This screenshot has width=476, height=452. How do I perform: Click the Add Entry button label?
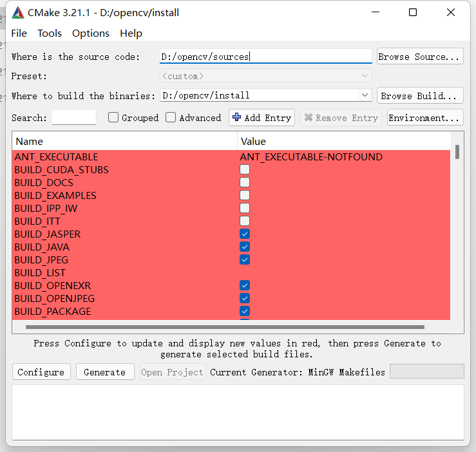tap(268, 118)
